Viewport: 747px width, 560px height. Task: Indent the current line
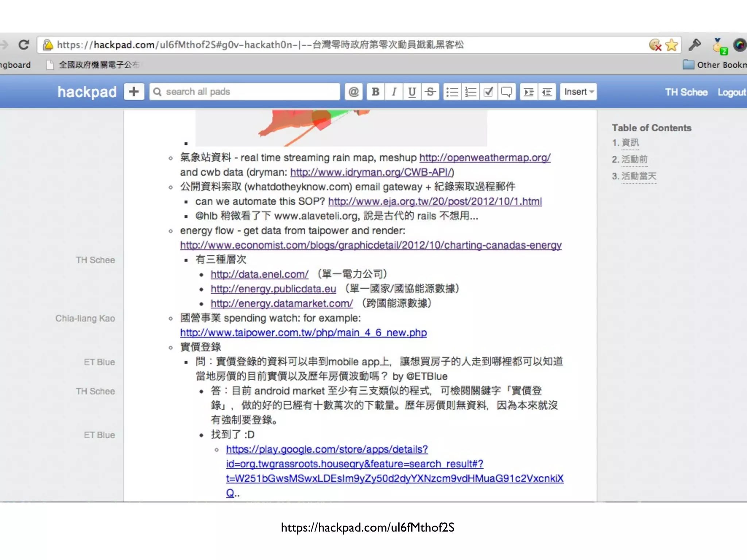[x=529, y=92]
